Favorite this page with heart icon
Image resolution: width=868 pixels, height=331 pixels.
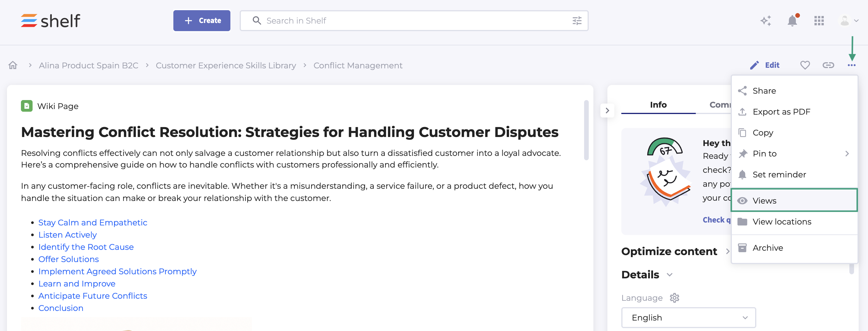pyautogui.click(x=805, y=65)
